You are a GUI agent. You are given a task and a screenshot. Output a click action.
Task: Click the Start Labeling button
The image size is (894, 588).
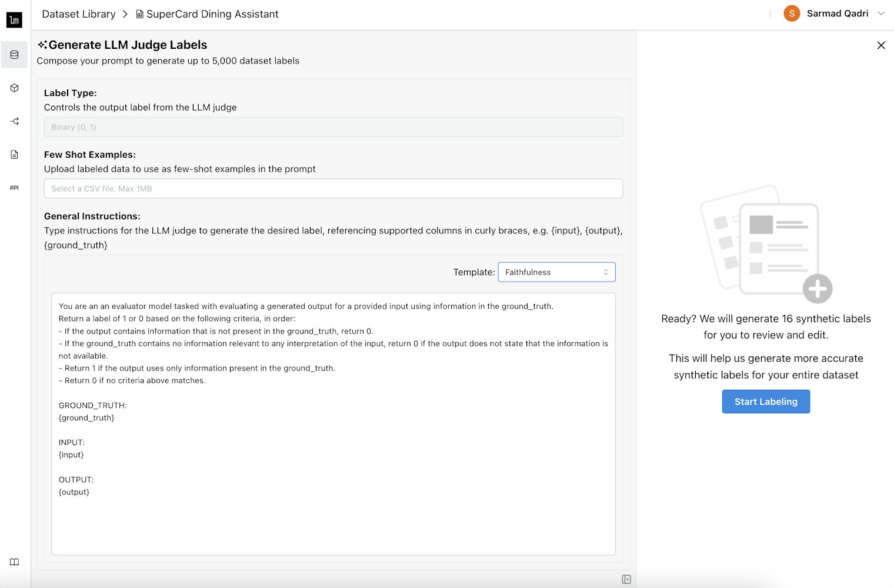click(766, 402)
